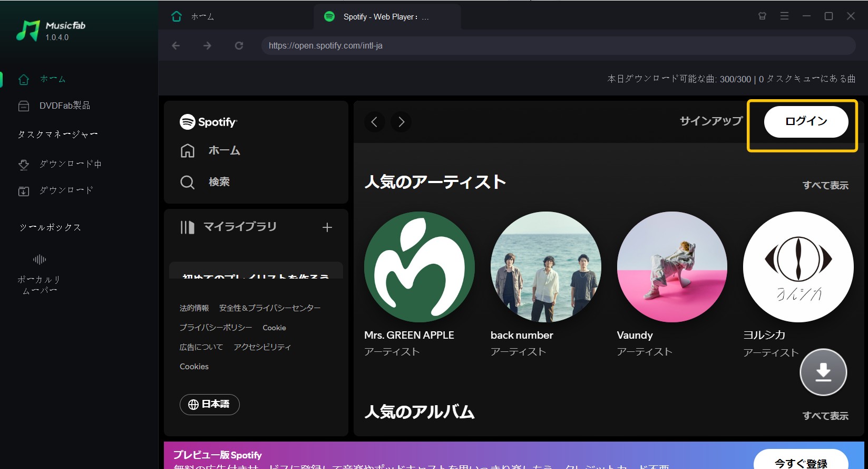Open DVDFab製品 in the sidebar
This screenshot has width=868, height=469.
[x=54, y=106]
